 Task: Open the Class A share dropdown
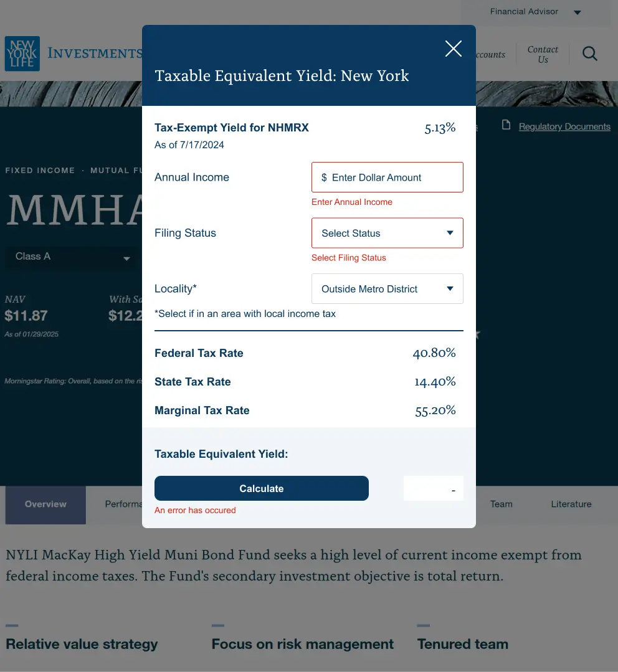(x=69, y=257)
